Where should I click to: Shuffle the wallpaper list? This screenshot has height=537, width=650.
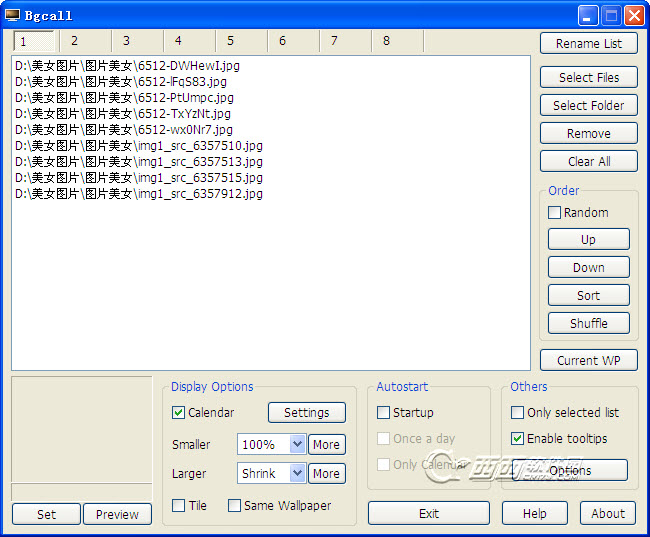click(x=589, y=323)
